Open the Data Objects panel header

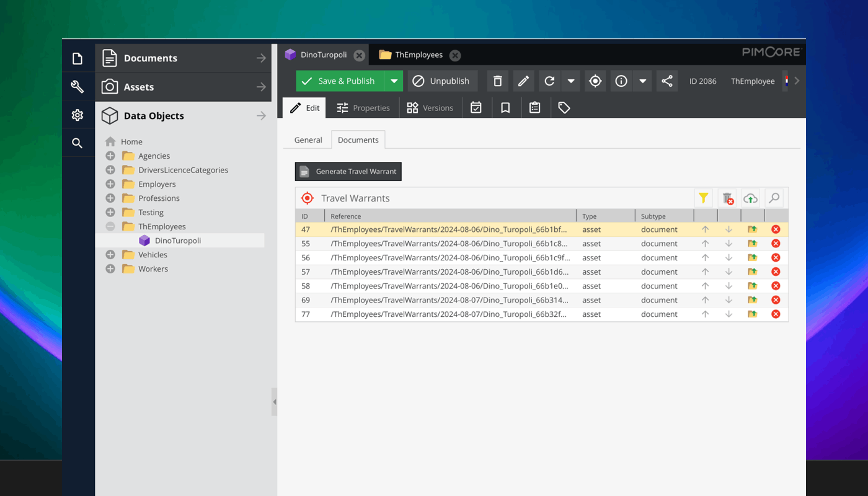tap(184, 116)
